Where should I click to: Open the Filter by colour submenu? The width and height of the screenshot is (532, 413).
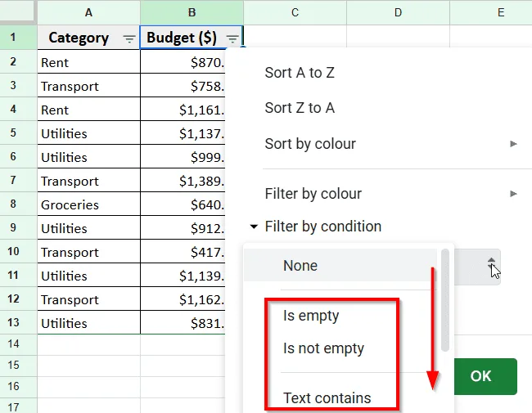pyautogui.click(x=390, y=194)
